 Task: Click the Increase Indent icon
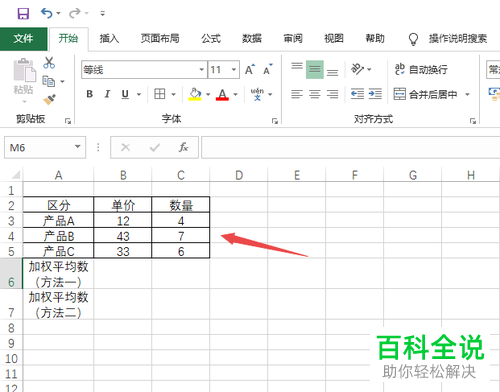point(375,94)
